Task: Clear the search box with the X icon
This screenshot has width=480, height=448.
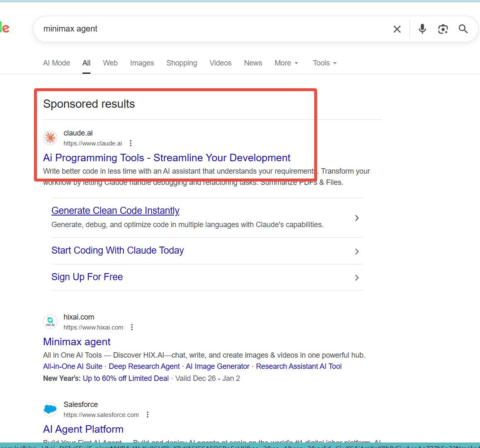Action: pos(397,29)
